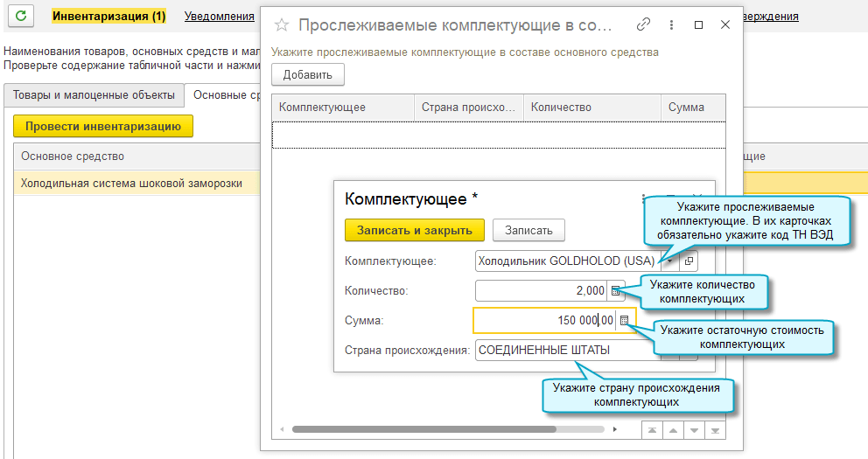This screenshot has height=459, width=868.
Task: Click Записать и закрыть button
Action: pyautogui.click(x=415, y=230)
